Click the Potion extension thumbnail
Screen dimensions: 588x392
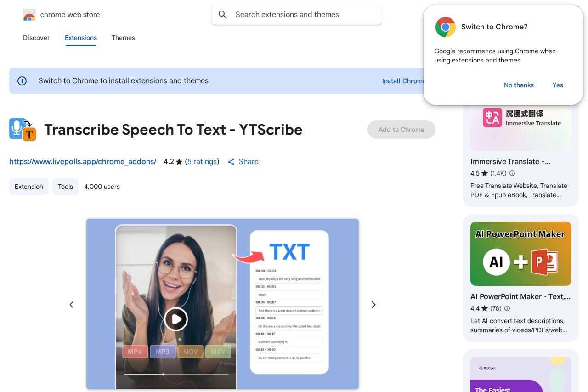pyautogui.click(x=521, y=374)
